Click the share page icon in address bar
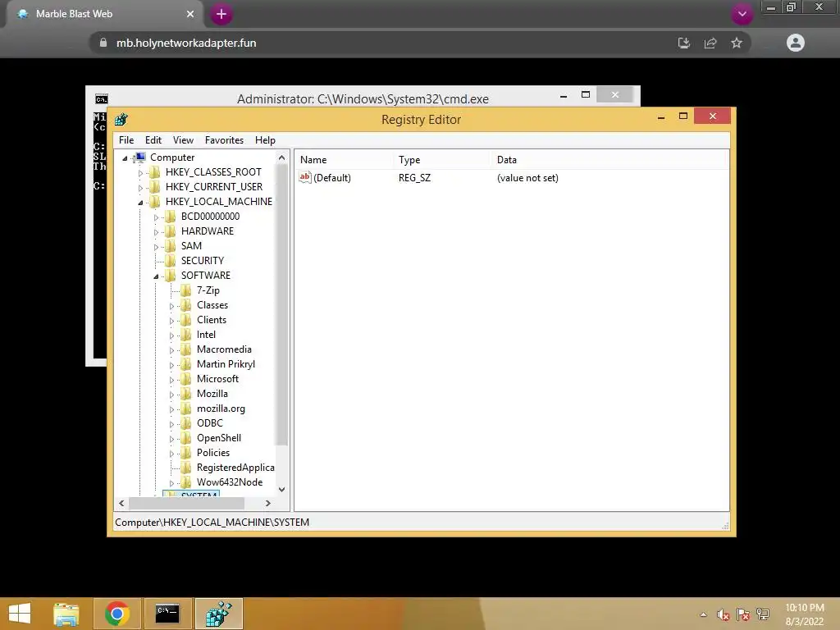 pos(710,43)
